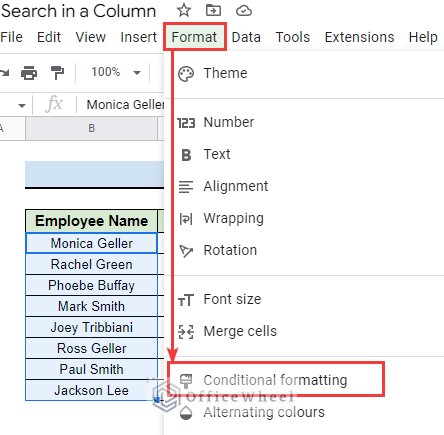
Task: Click the formula bar showing Monica Geller
Action: pyautogui.click(x=125, y=105)
